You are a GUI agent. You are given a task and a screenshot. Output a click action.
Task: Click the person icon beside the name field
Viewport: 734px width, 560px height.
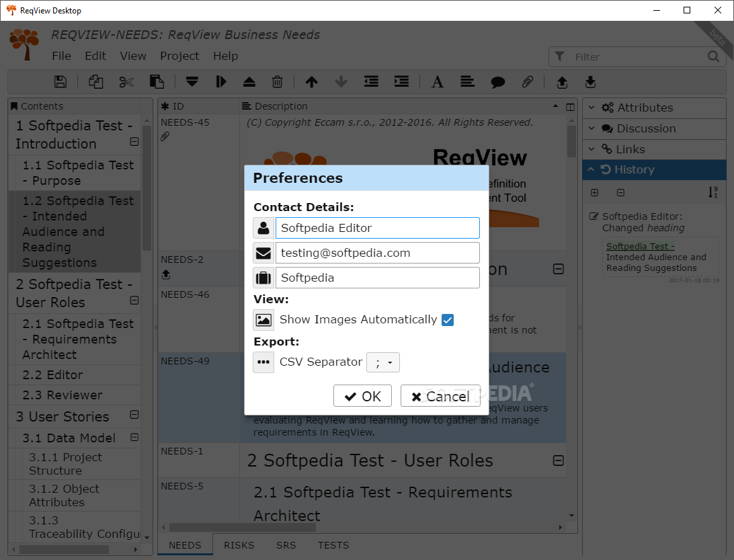tap(263, 228)
